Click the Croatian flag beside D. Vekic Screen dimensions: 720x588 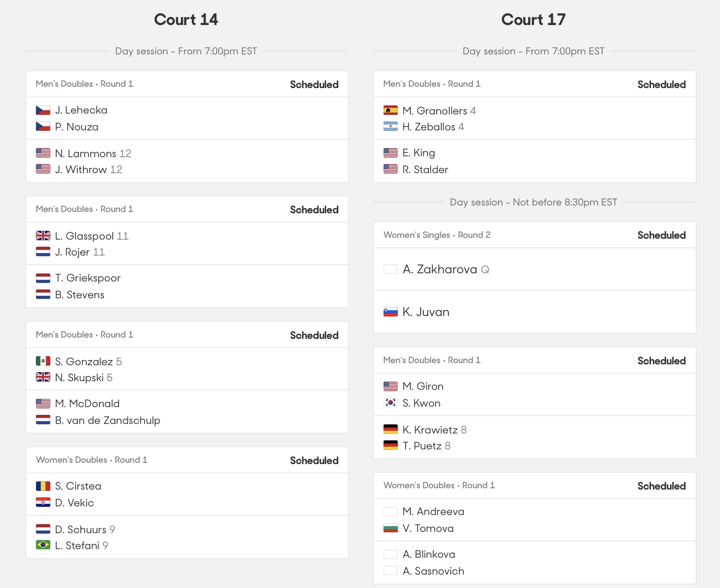[x=43, y=503]
